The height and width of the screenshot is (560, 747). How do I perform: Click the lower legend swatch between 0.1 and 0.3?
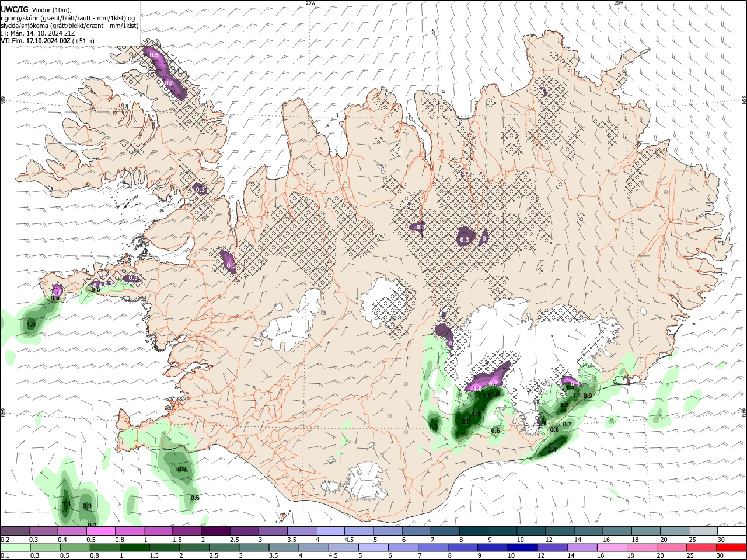(x=15, y=547)
